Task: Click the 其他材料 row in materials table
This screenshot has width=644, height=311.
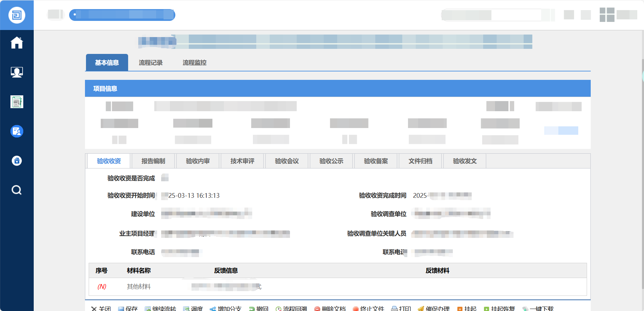Action: click(x=338, y=287)
